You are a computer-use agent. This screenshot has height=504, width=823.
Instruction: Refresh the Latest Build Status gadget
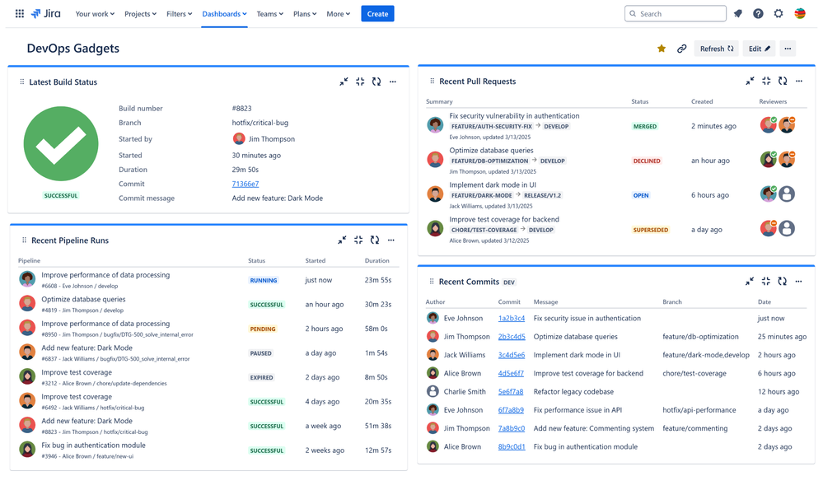click(x=376, y=82)
